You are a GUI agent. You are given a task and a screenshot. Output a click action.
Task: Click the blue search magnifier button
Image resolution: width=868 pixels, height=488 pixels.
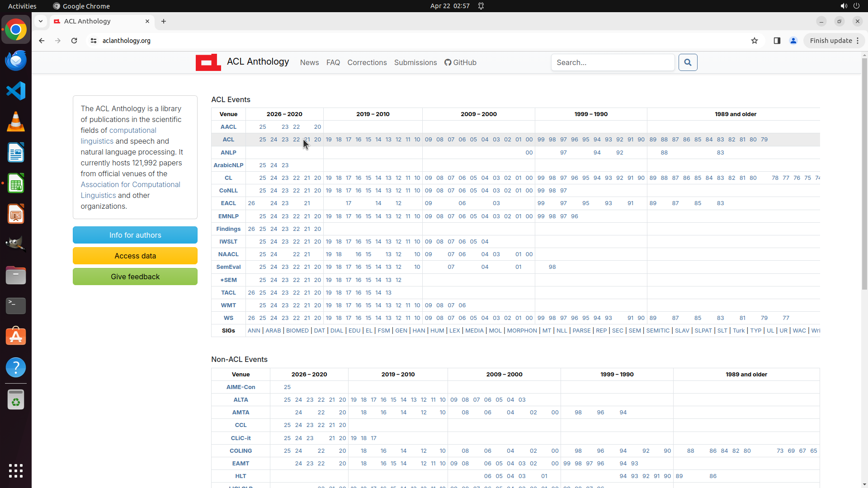[688, 62]
